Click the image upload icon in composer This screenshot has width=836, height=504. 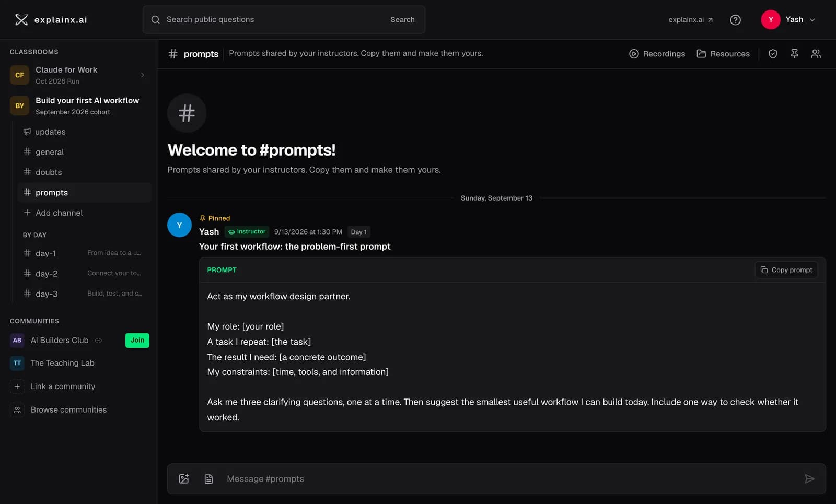click(184, 479)
